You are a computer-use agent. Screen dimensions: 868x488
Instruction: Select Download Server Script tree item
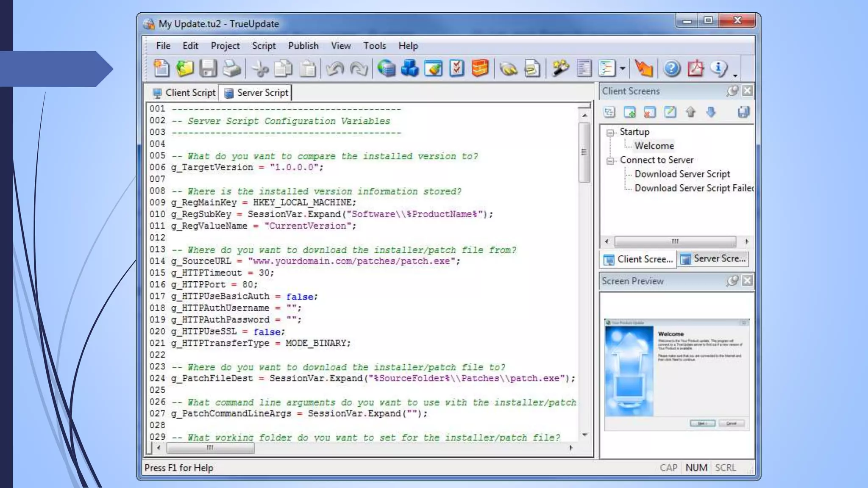pyautogui.click(x=682, y=174)
